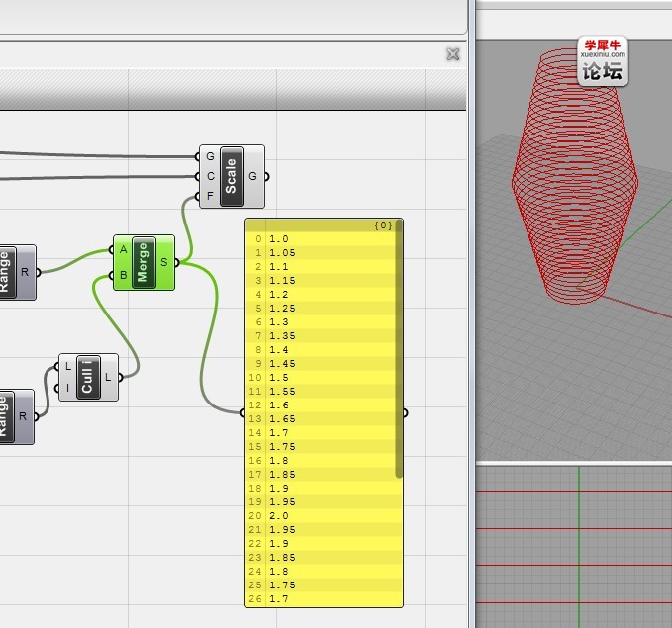Select panel row 1 value 1.05
The height and width of the screenshot is (628, 672).
pos(321,253)
